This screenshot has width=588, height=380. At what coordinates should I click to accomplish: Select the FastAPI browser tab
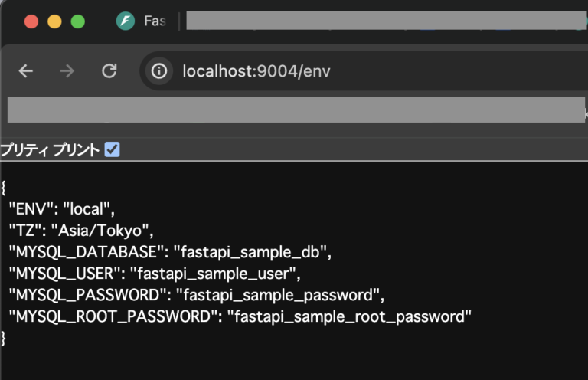[142, 21]
